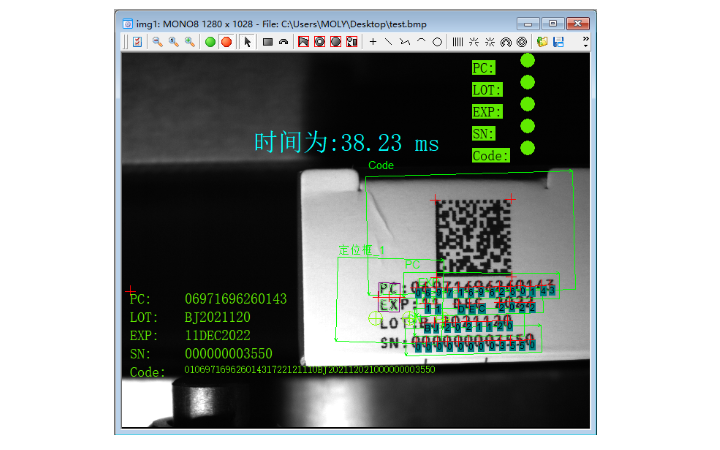The width and height of the screenshot is (720, 450).
Task: Expand the toolbar overflow chevron
Action: pos(585,42)
